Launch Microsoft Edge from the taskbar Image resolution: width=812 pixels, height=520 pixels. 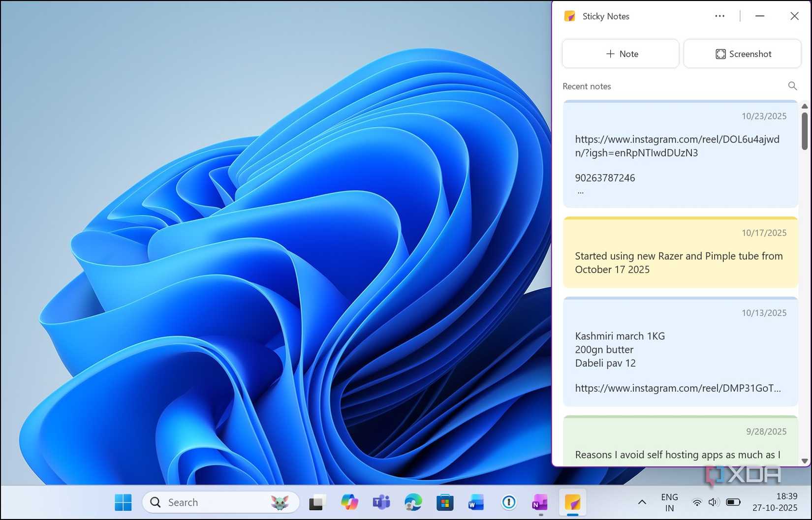point(413,502)
